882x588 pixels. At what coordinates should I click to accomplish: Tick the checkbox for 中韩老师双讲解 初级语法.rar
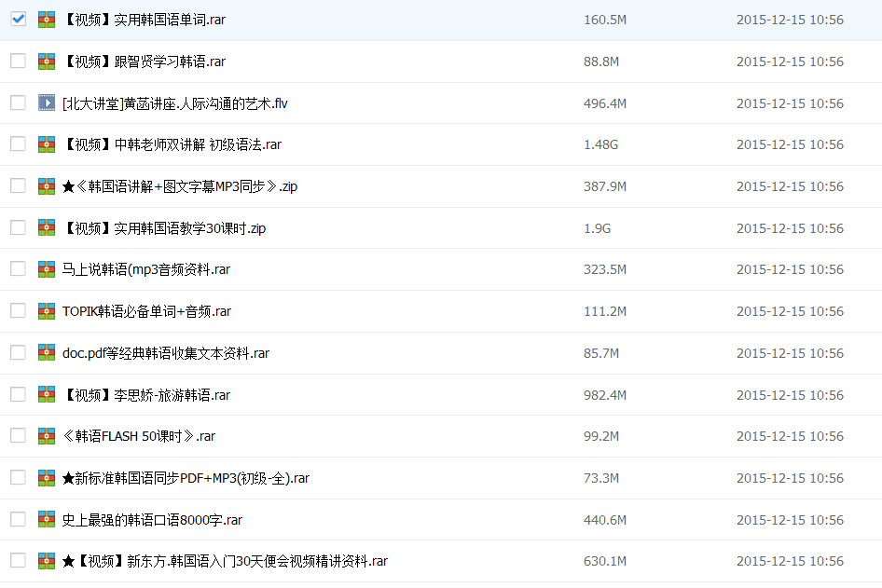[18, 144]
